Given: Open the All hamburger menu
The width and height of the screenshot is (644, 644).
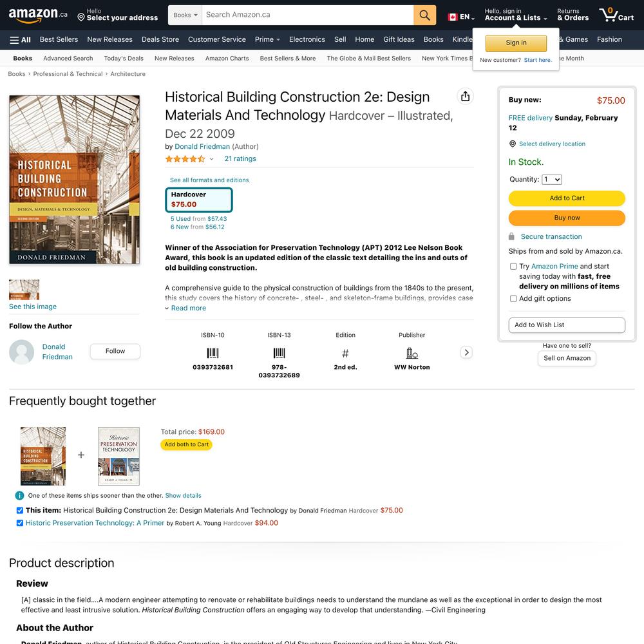Looking at the screenshot, I should [x=20, y=40].
